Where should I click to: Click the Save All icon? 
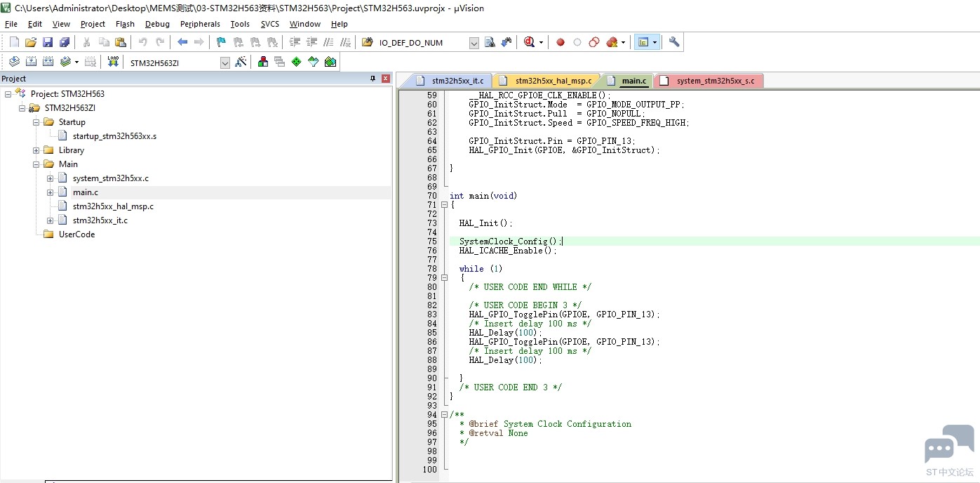pyautogui.click(x=65, y=42)
